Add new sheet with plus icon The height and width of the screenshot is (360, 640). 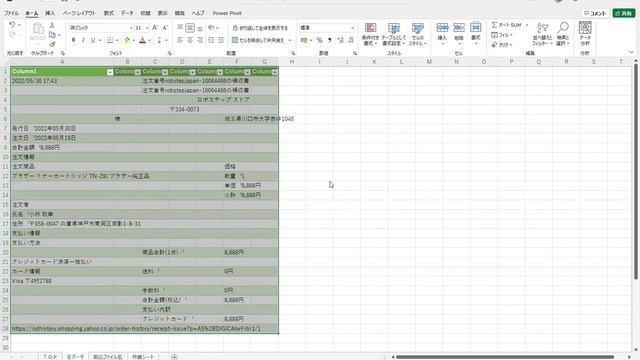coord(174,357)
